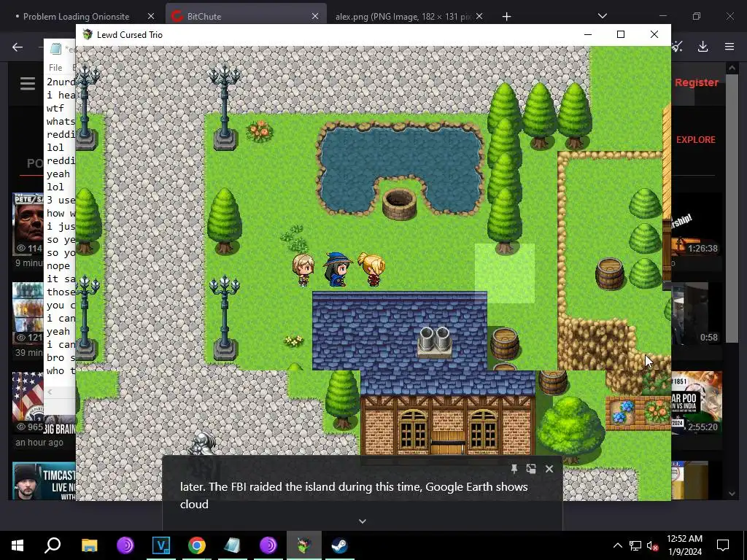
Task: Open Windows taskbar search
Action: coord(53,545)
